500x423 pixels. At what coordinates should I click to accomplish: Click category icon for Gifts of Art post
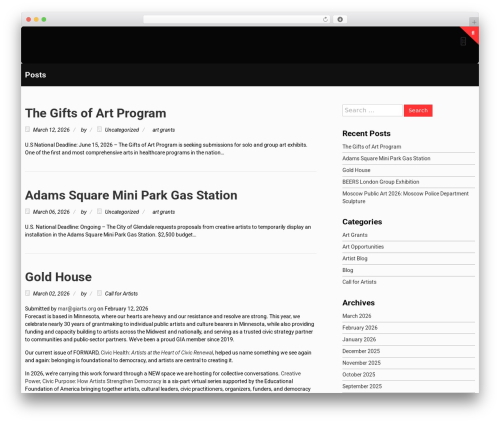tap(99, 129)
